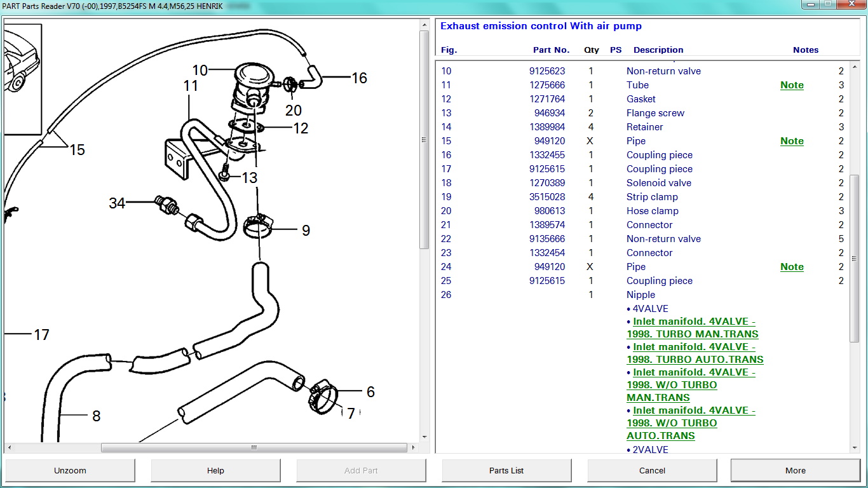Follow Inlet manifold 4VALVE TURBO MAN.TRANS link

(x=693, y=328)
